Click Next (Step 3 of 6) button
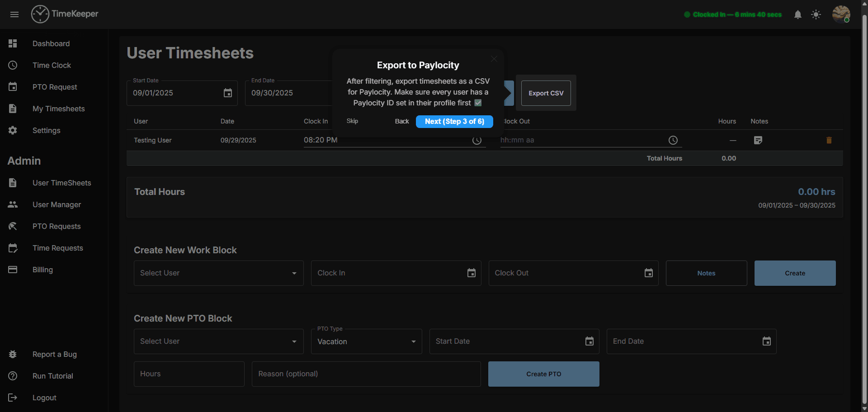 pyautogui.click(x=454, y=121)
